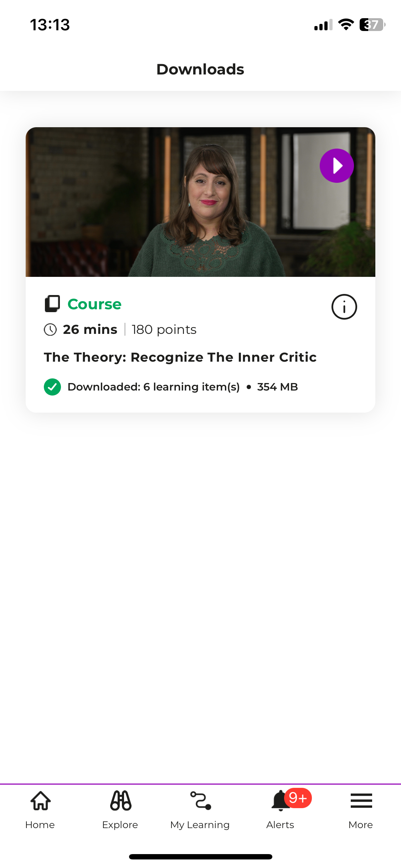This screenshot has width=401, height=868.
Task: Tap the Home house icon
Action: tap(41, 801)
